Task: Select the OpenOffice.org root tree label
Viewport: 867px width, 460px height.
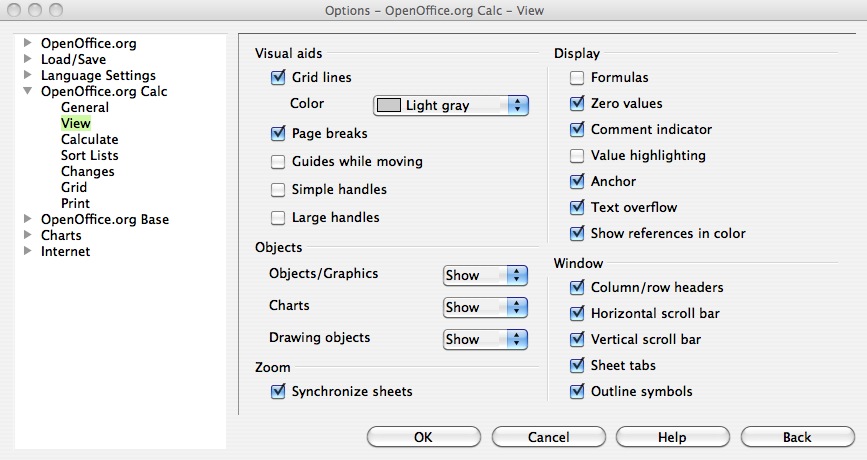Action: point(88,43)
